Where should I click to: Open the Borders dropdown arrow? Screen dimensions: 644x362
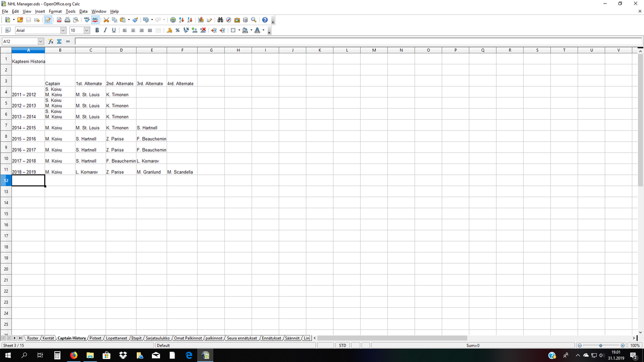pos(239,30)
